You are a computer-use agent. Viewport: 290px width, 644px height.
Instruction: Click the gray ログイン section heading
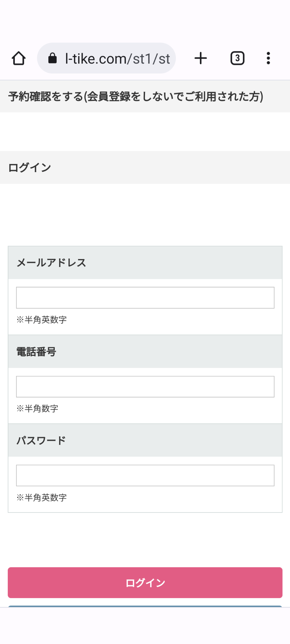click(145, 167)
